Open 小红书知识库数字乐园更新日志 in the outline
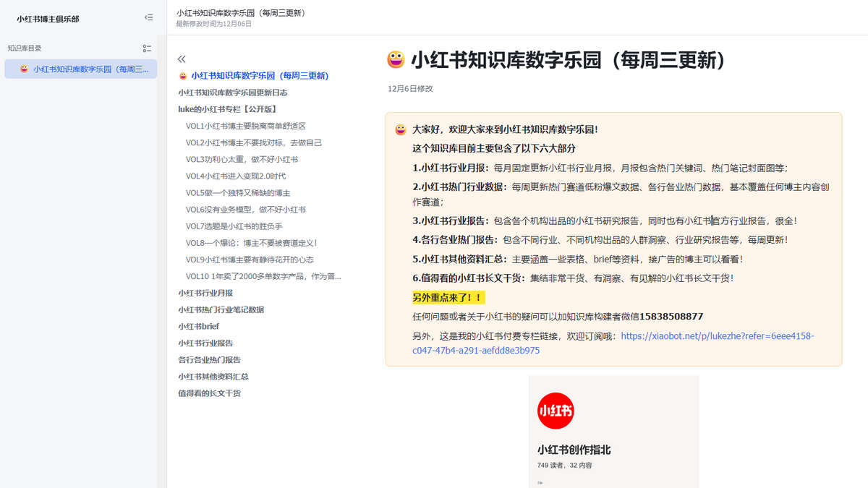 (233, 93)
